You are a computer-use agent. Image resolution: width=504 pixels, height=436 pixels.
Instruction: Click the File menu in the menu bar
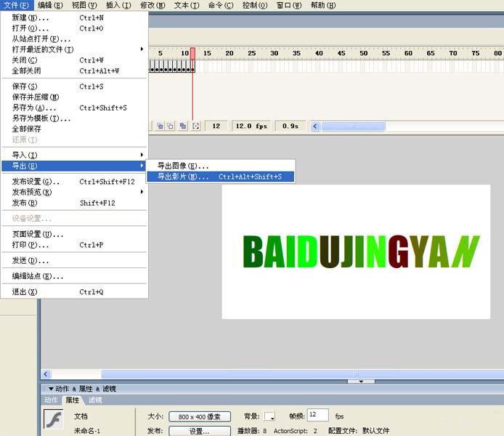click(x=17, y=5)
